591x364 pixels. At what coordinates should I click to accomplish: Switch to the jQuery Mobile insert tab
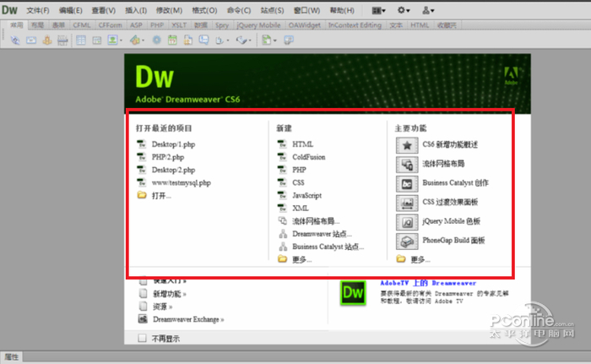(x=258, y=25)
